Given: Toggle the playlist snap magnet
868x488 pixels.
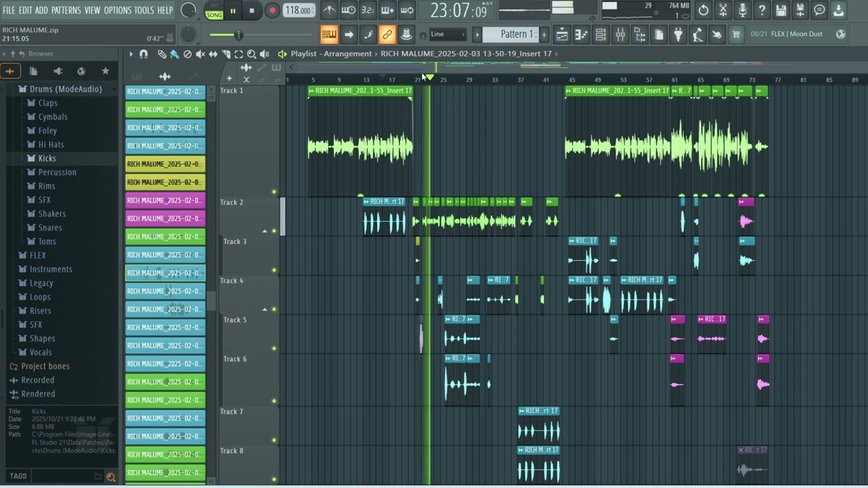Looking at the screenshot, I should click(143, 54).
